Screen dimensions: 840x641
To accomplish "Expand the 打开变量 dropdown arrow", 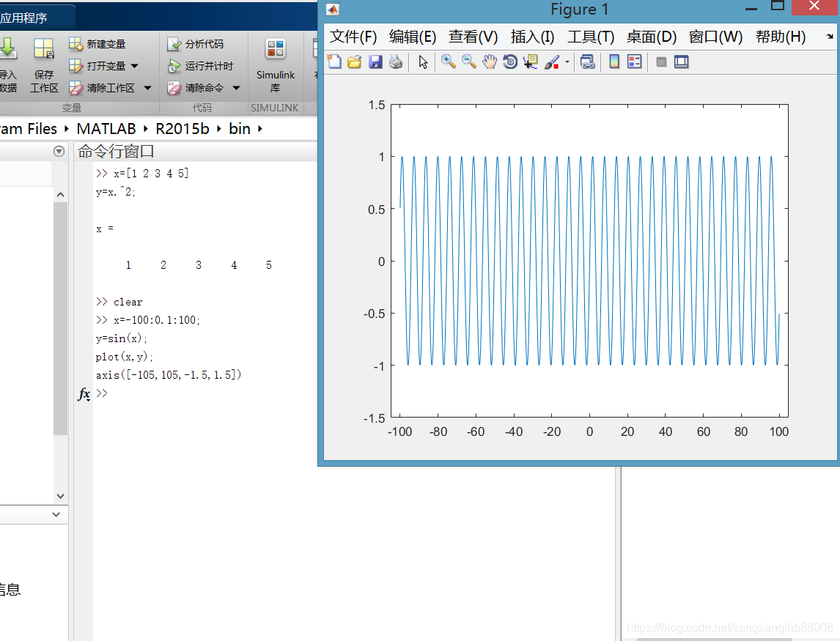I will coord(134,66).
